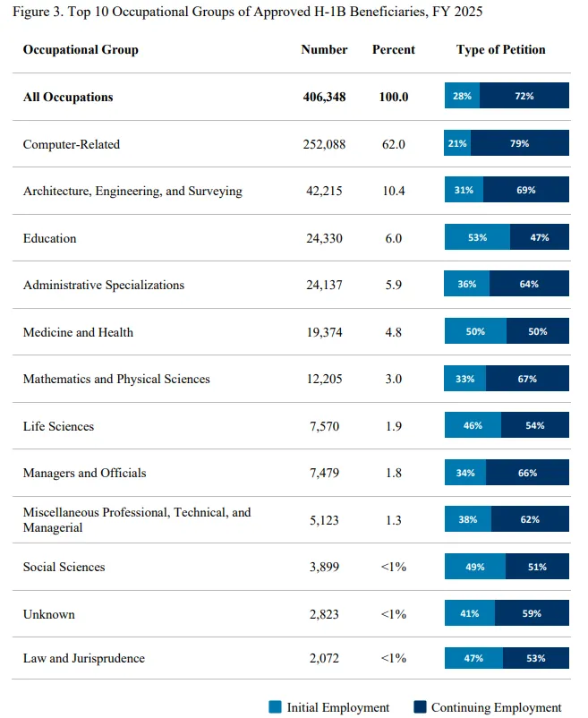Click the Continuing Employment legend swatch
Viewport: 588px width, 718px height.
420,706
